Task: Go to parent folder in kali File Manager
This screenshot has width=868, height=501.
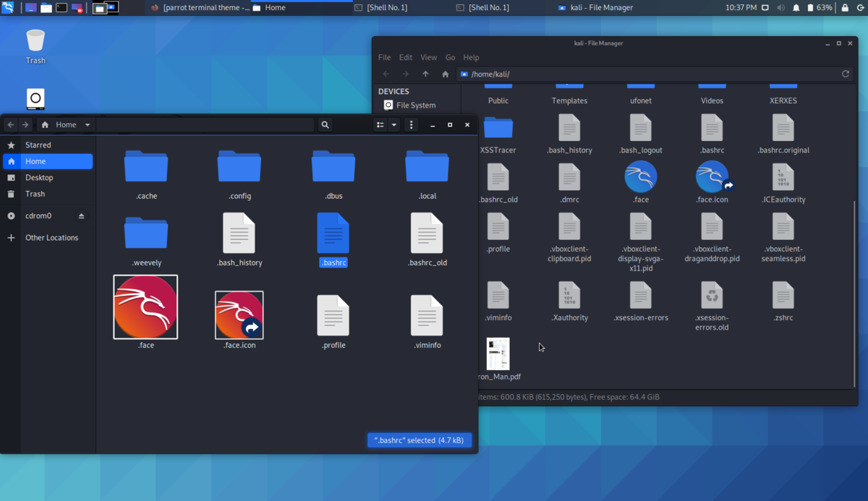Action: (425, 74)
